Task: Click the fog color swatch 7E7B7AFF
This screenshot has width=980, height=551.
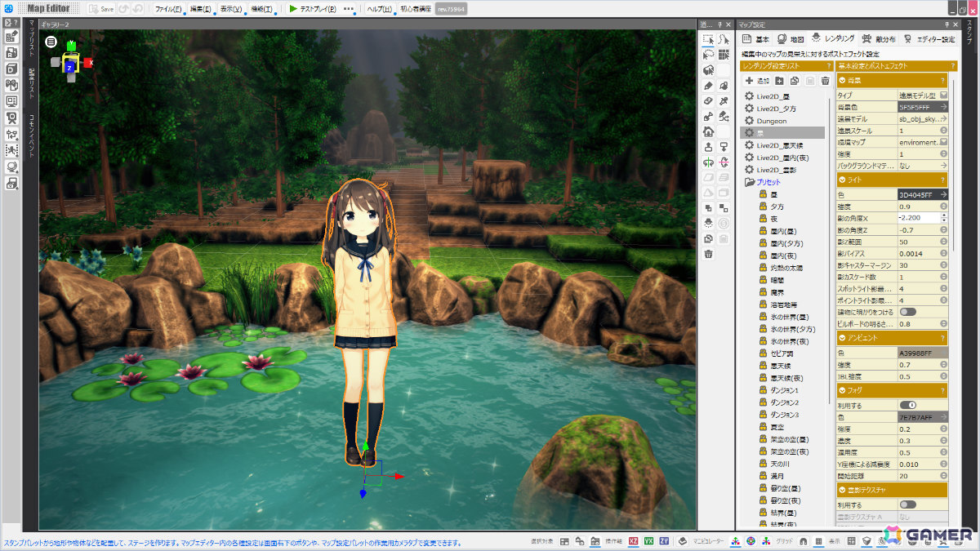Action: coord(923,417)
